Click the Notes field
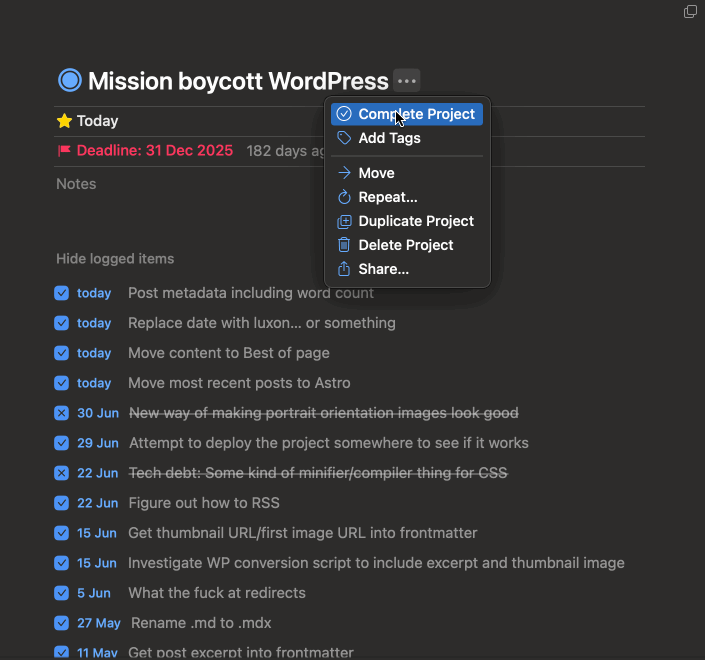The height and width of the screenshot is (660, 705). pyautogui.click(x=76, y=184)
